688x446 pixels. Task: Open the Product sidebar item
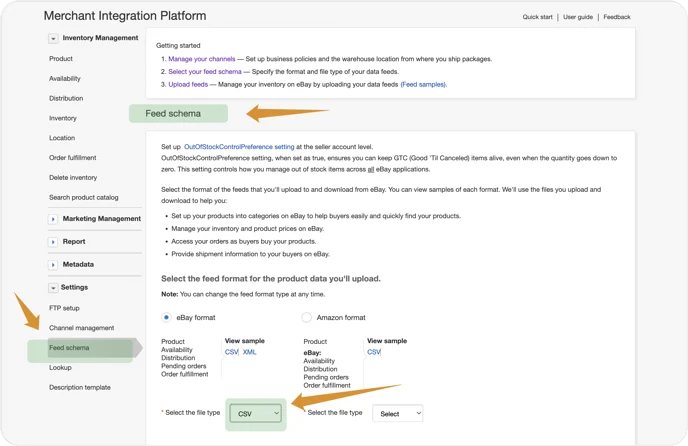[61, 59]
